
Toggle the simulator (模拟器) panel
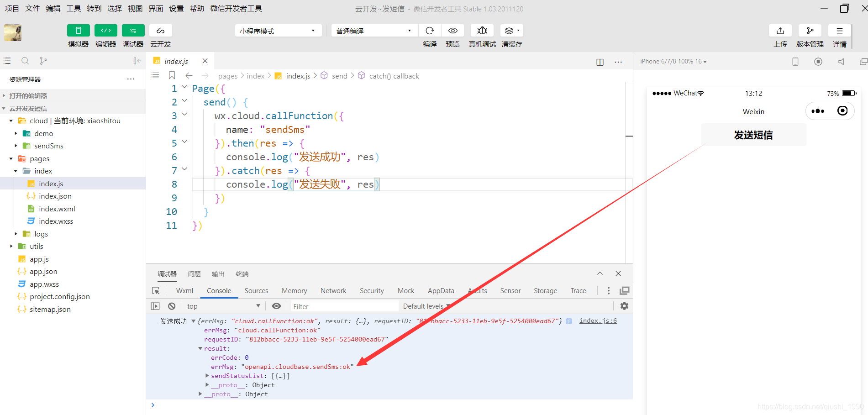point(78,31)
